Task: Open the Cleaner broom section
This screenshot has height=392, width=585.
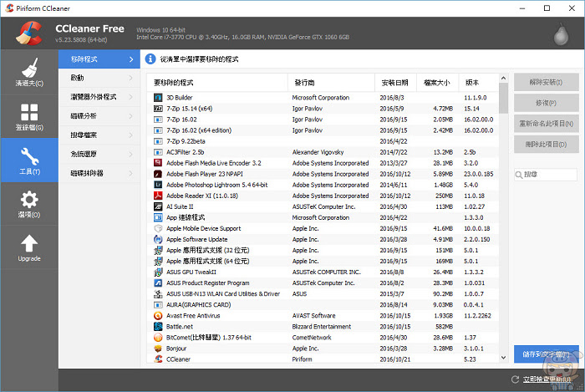Action: (x=29, y=73)
